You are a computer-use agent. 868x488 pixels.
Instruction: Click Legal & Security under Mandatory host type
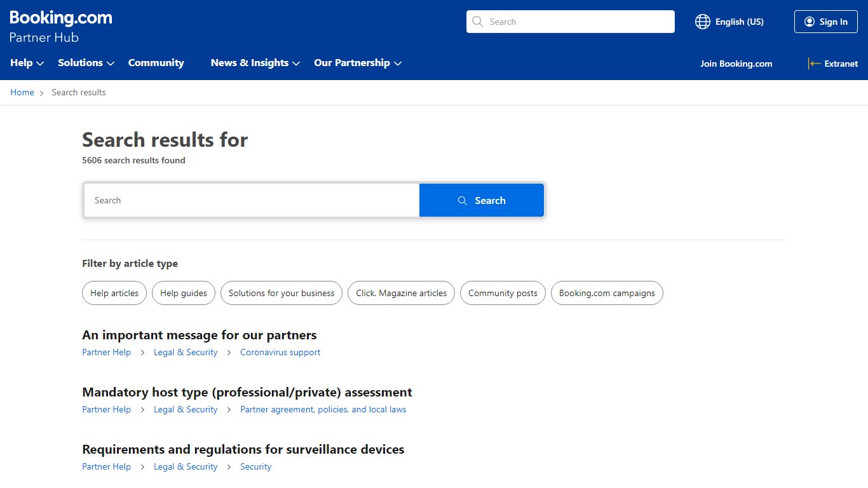pyautogui.click(x=186, y=409)
